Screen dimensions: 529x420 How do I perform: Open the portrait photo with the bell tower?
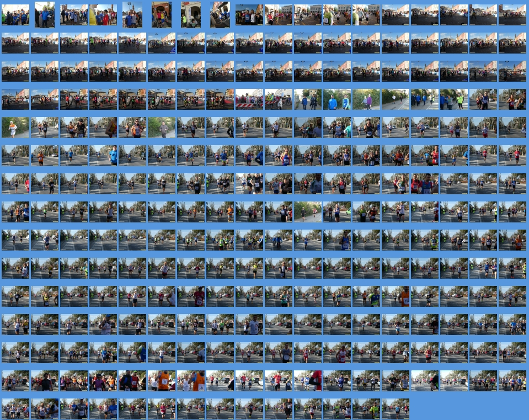pyautogui.click(x=132, y=15)
